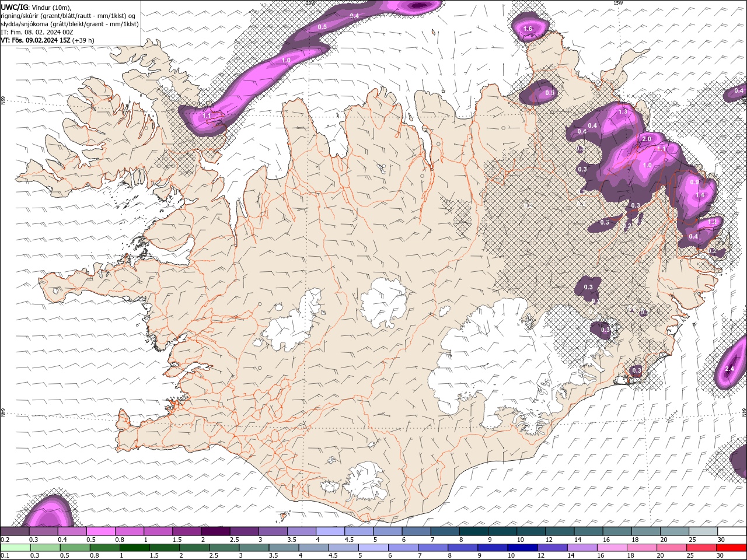Select the snow legend swatch between 20 and 25
Screen dimensions: 747x560
[x=675, y=531]
